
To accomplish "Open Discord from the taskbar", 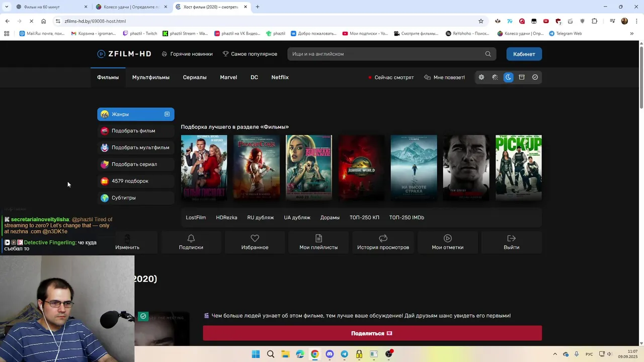I will coord(330,354).
